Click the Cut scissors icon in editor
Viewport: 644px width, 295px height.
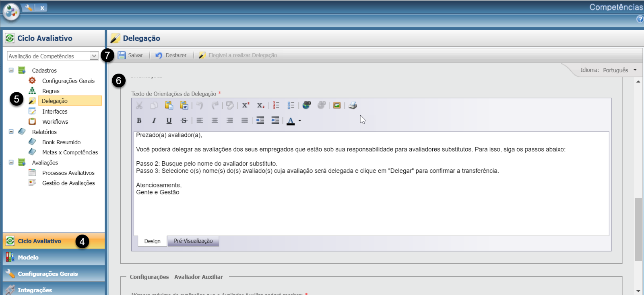tap(139, 106)
